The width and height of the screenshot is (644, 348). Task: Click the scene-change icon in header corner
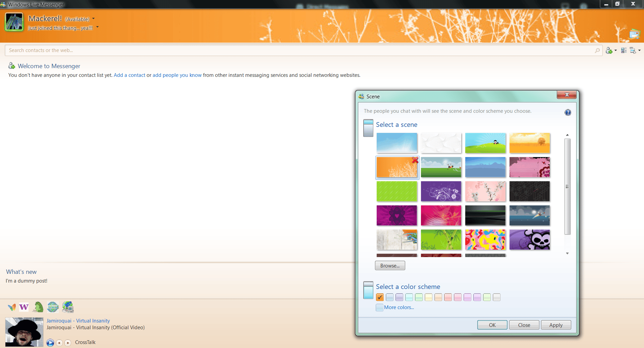coord(634,34)
